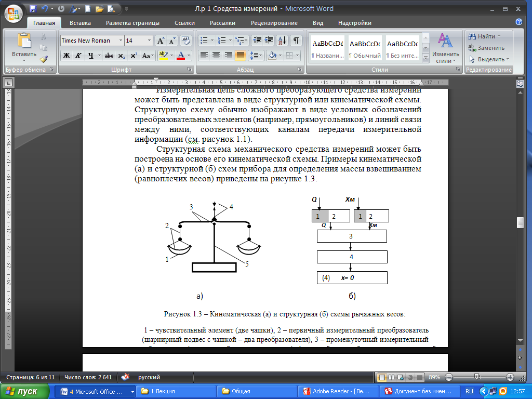The width and height of the screenshot is (532, 399).
Task: Apply the Без интервала style
Action: click(x=403, y=48)
